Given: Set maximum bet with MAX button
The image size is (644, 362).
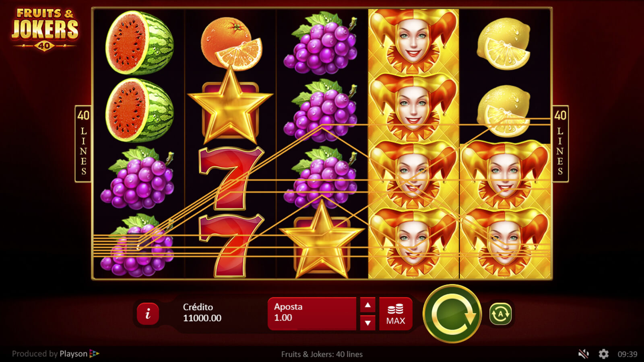Looking at the screenshot, I should pos(396,314).
